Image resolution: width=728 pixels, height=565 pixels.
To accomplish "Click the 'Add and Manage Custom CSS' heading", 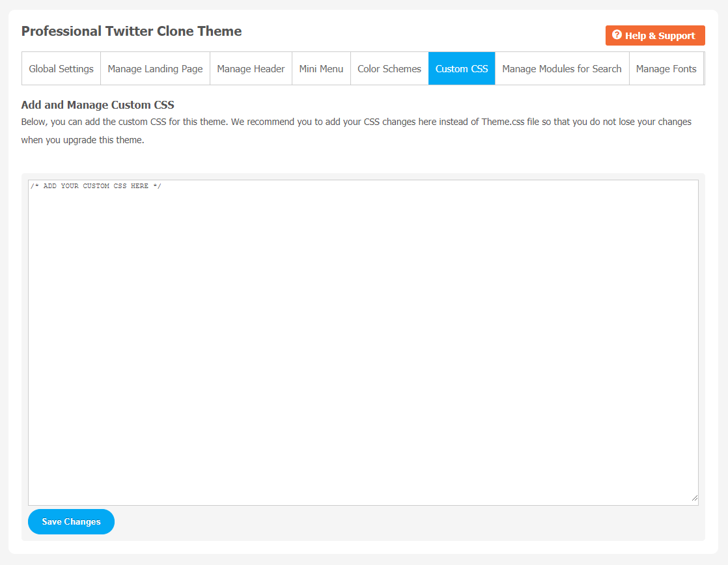I will click(98, 105).
